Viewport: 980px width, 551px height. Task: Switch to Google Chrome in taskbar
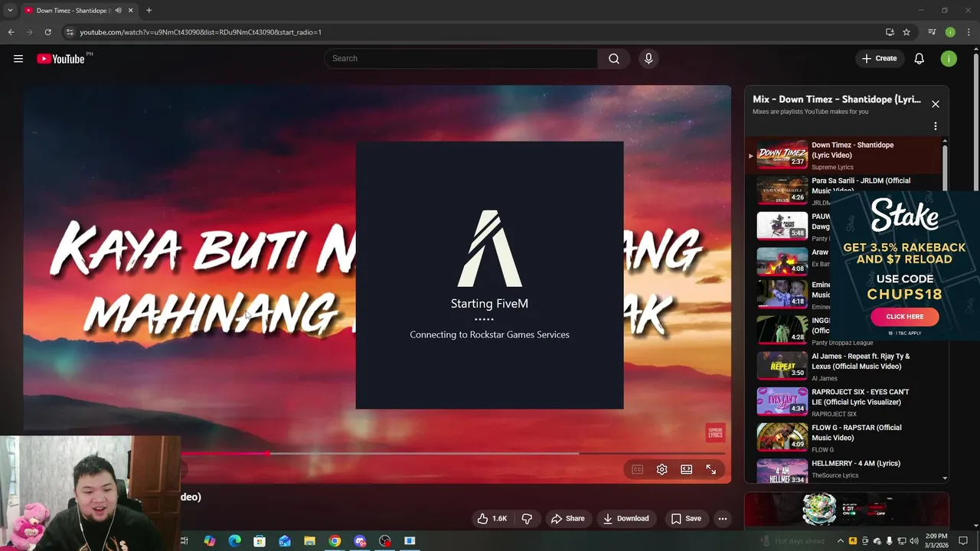[x=335, y=541]
